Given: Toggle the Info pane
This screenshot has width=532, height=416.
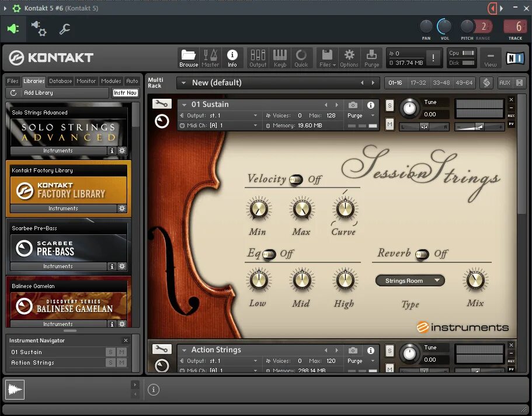Looking at the screenshot, I should [x=232, y=58].
